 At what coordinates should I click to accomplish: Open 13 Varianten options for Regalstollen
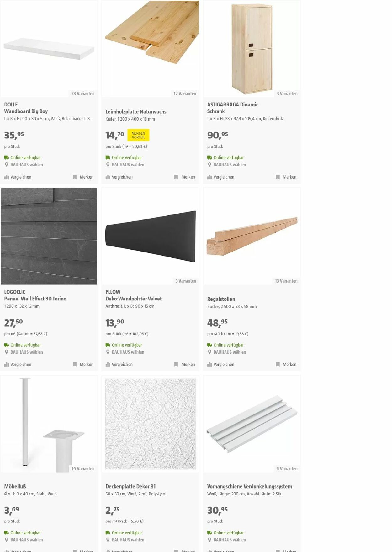[286, 281]
